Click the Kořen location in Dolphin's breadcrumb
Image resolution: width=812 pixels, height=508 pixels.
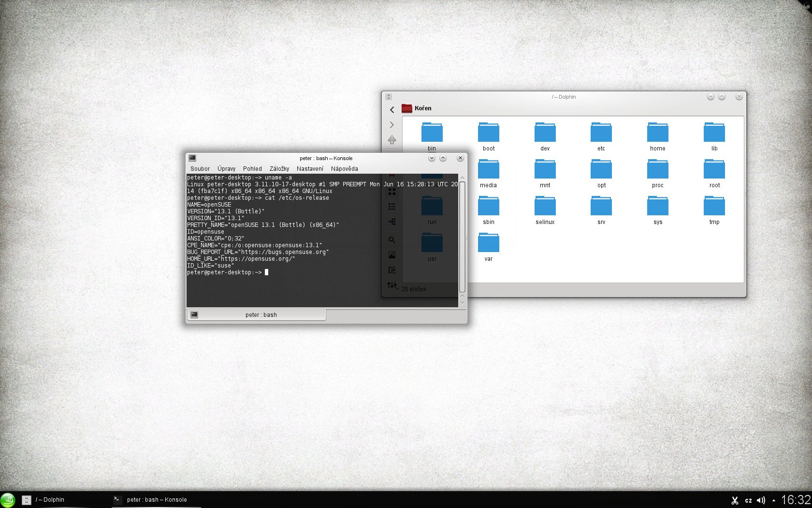tap(417, 108)
